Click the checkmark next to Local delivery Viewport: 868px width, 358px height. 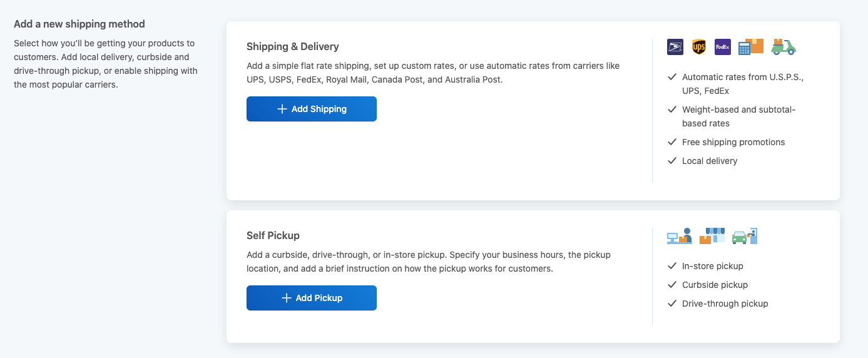(x=672, y=161)
